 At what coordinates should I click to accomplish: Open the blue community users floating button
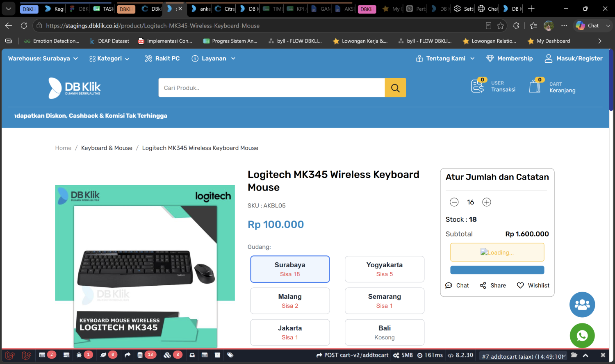[582, 305]
